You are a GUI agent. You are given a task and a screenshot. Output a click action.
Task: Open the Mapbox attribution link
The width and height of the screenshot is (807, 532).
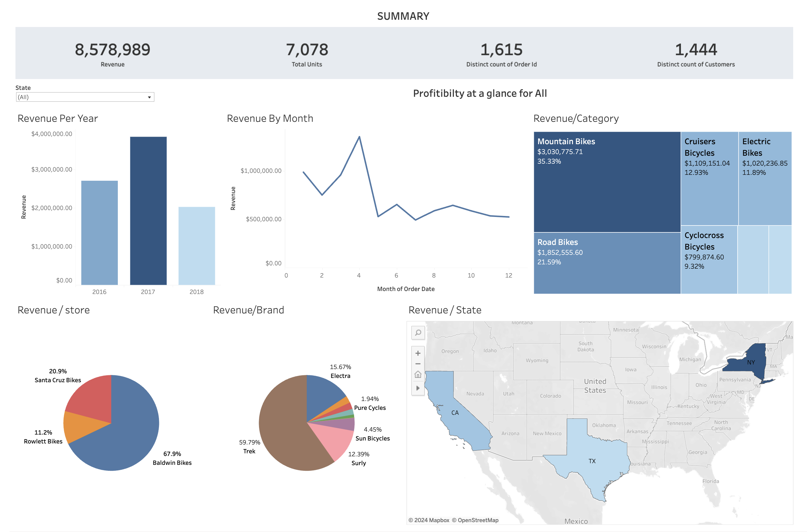point(429,520)
